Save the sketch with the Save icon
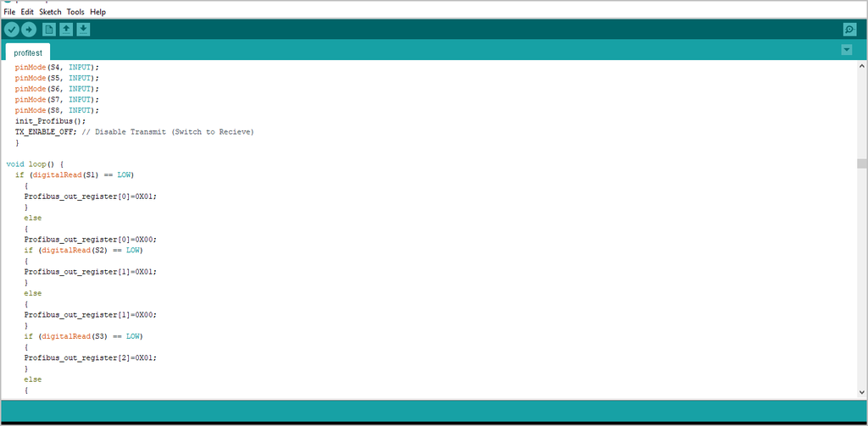 point(83,30)
